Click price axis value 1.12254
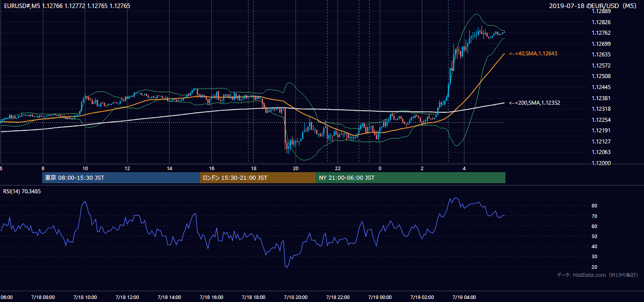The height and width of the screenshot is (302, 644). (x=601, y=120)
